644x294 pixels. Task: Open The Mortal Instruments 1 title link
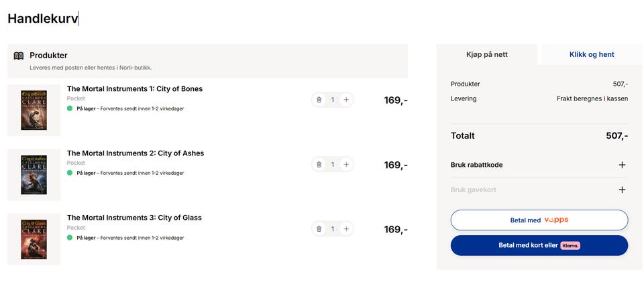pos(135,88)
